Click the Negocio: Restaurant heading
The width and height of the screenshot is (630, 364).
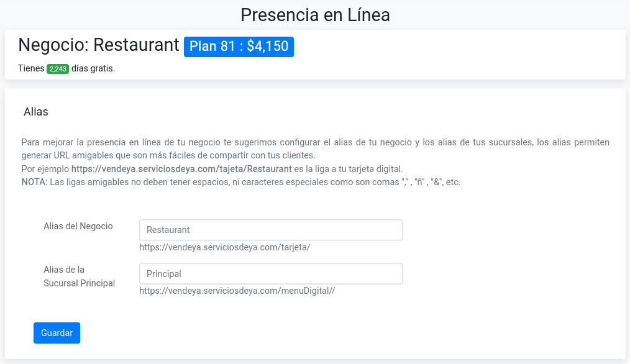[99, 45]
